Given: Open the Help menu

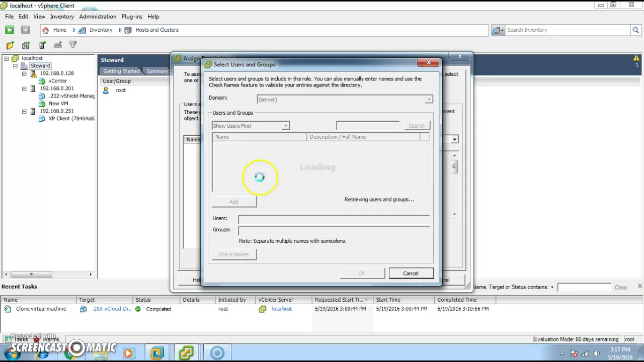Looking at the screenshot, I should [x=153, y=17].
